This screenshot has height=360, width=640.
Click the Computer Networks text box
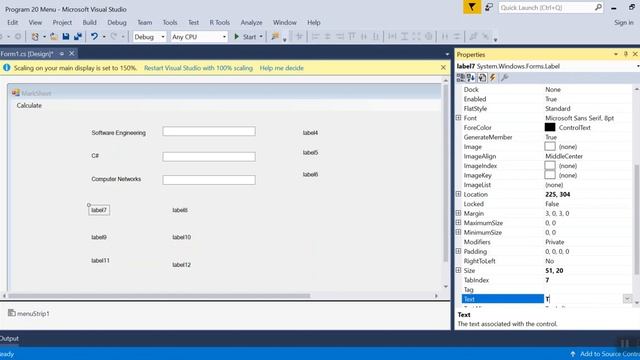coord(209,180)
